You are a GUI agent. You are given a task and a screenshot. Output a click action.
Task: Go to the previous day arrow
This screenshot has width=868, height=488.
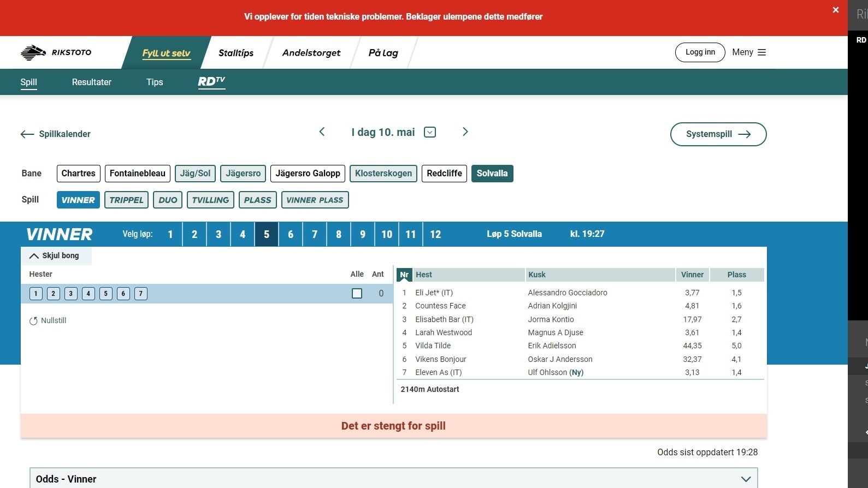click(322, 132)
